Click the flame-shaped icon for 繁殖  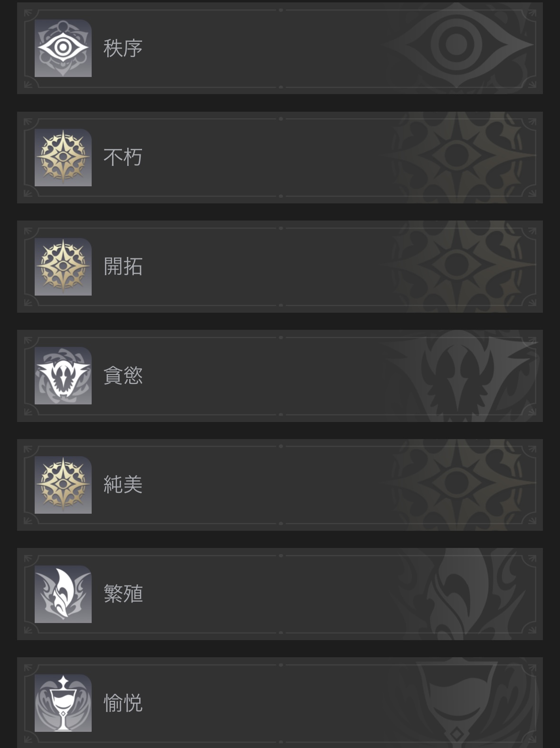tap(63, 594)
